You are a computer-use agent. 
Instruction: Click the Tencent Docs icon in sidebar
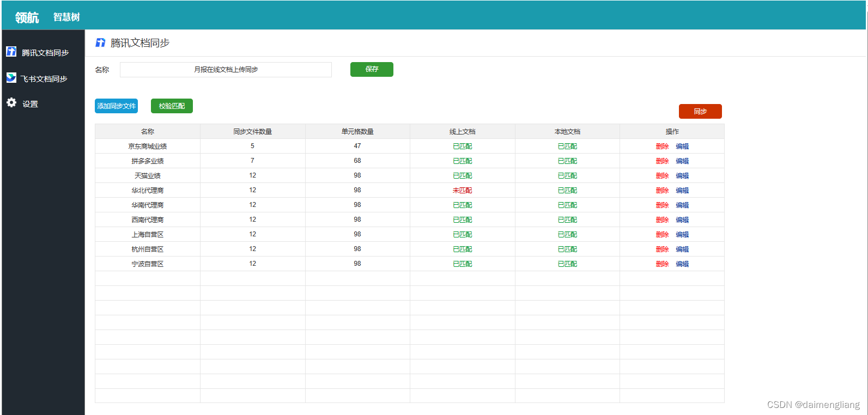[x=11, y=51]
